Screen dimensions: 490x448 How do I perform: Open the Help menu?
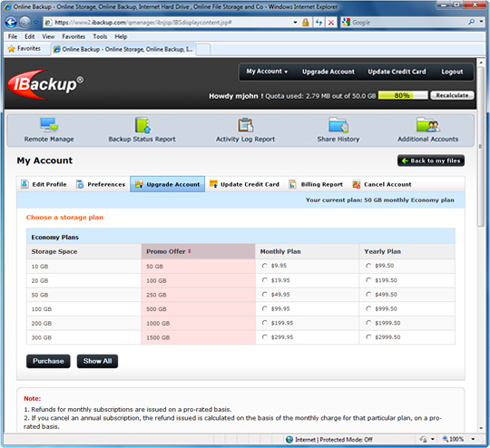(x=121, y=36)
